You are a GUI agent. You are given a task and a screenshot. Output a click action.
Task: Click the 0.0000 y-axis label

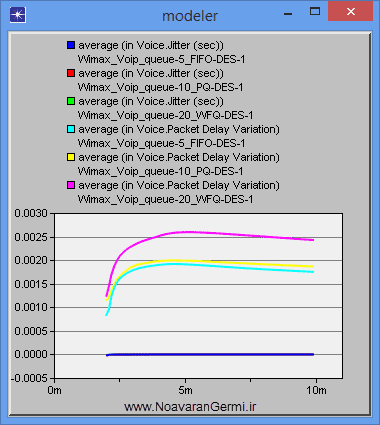[x=31, y=354]
